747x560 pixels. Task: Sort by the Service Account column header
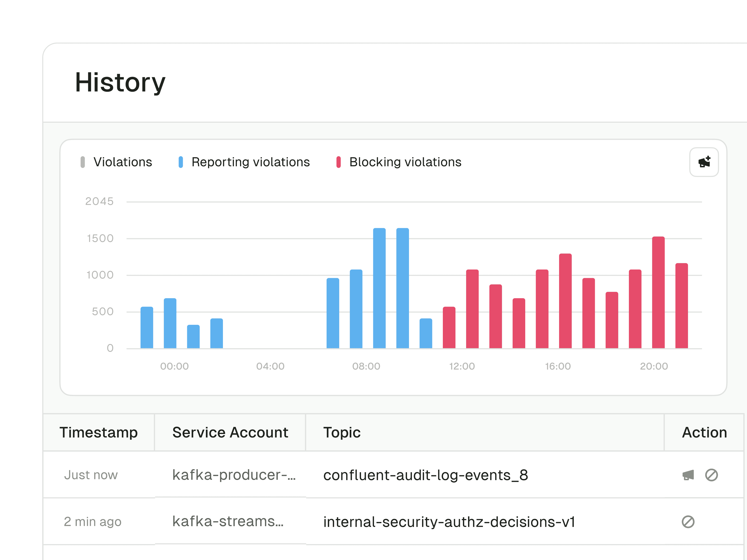tap(230, 432)
